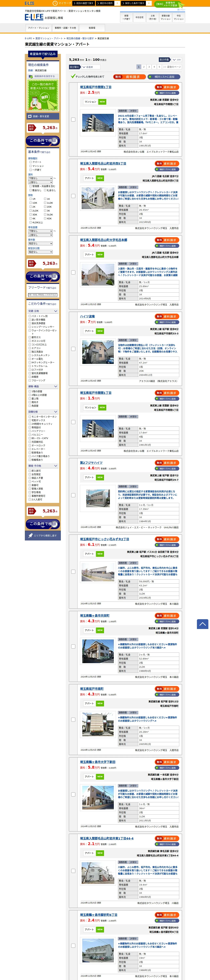Tick the 礼金なし checkbox
Viewport: 210px width, 980px height.
45,190
